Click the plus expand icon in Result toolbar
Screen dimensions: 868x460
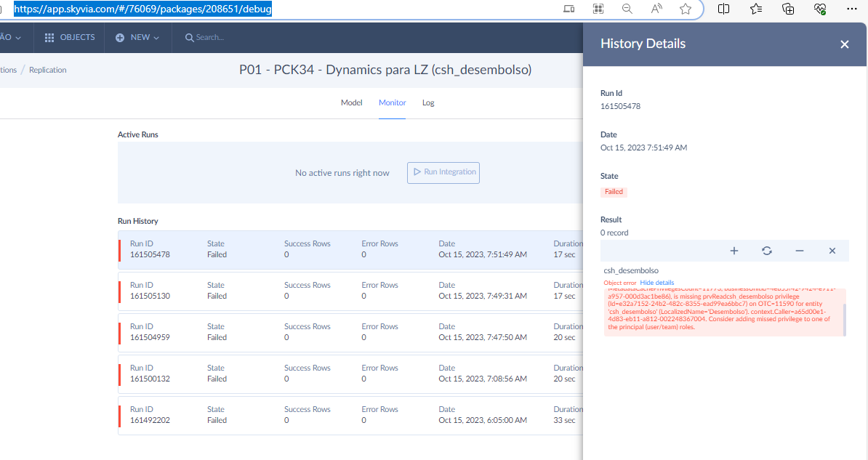click(x=734, y=251)
